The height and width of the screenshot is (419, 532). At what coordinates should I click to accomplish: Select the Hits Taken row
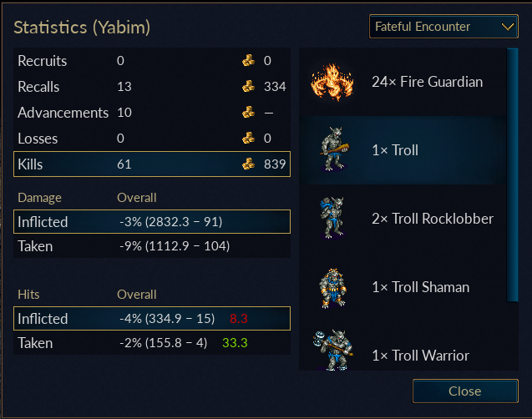coord(152,343)
